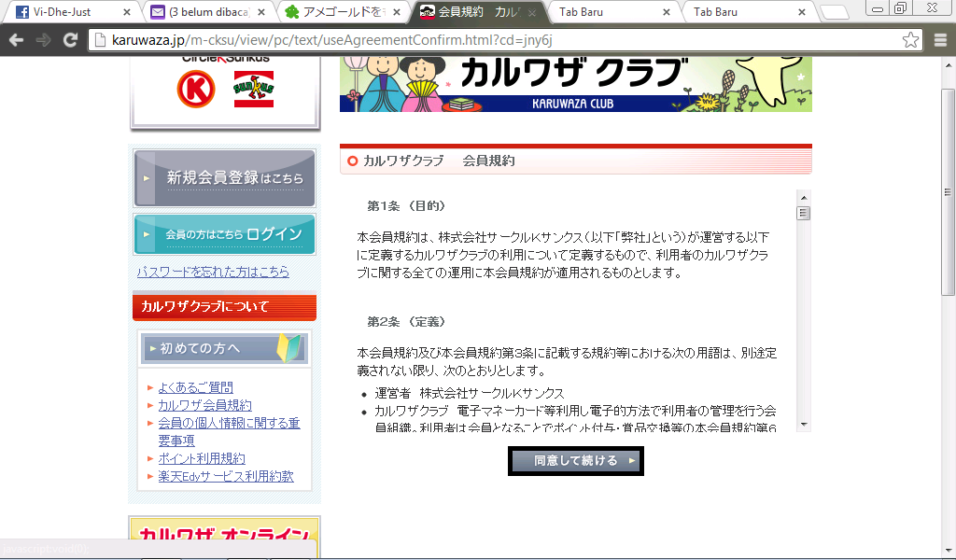Click the カルワザクラブについて header
This screenshot has height=560, width=956.
click(224, 306)
